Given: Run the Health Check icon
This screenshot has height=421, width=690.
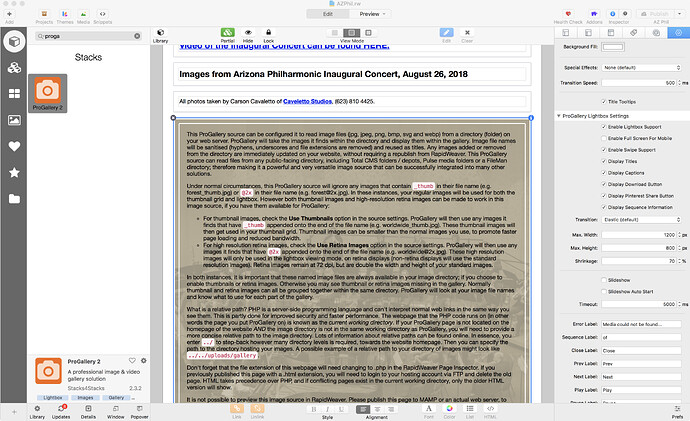Looking at the screenshot, I should [x=568, y=14].
